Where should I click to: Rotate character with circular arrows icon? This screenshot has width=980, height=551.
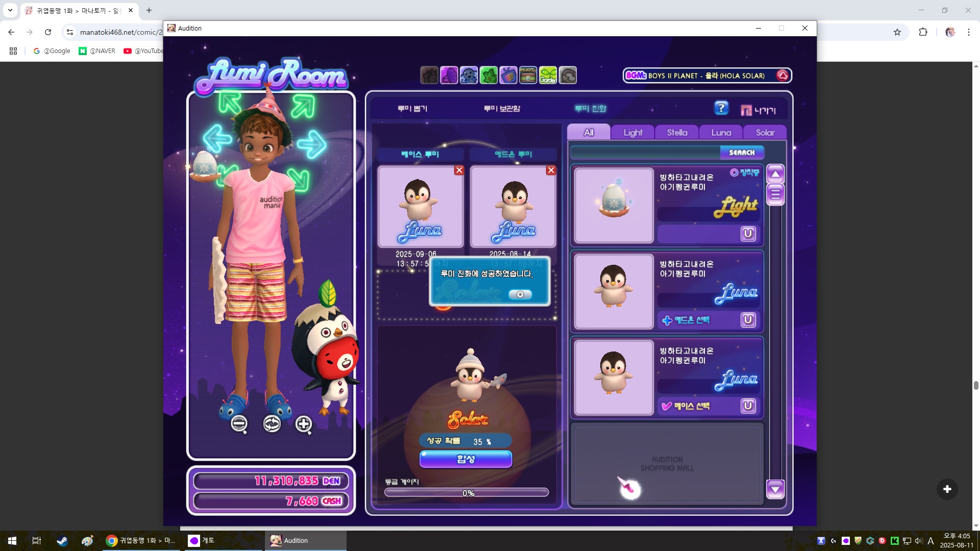272,424
